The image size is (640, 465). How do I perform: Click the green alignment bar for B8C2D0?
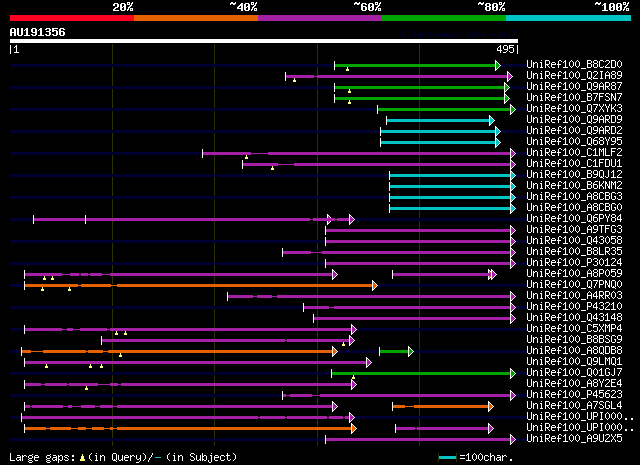click(417, 65)
